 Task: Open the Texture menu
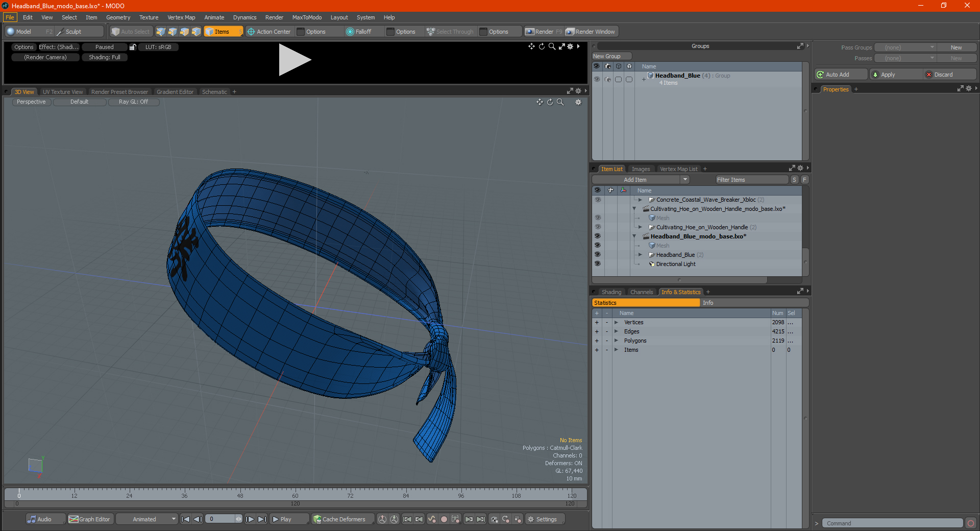click(149, 17)
